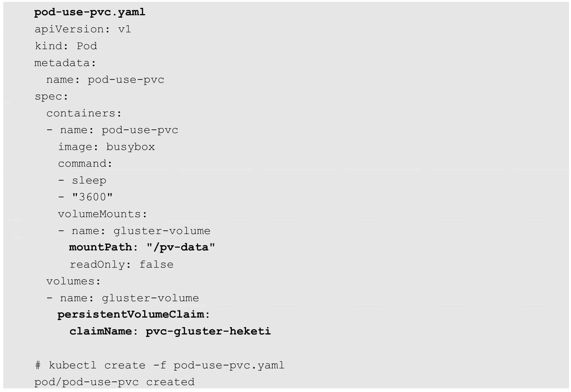
Task: Click the quoted "3600" value
Action: point(92,197)
